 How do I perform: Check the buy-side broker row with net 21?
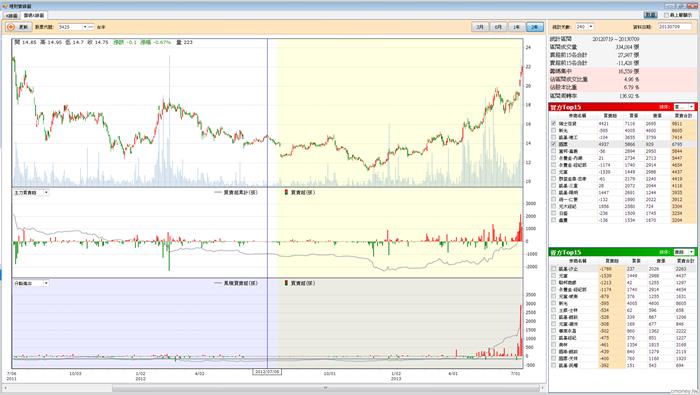pyautogui.click(x=554, y=158)
